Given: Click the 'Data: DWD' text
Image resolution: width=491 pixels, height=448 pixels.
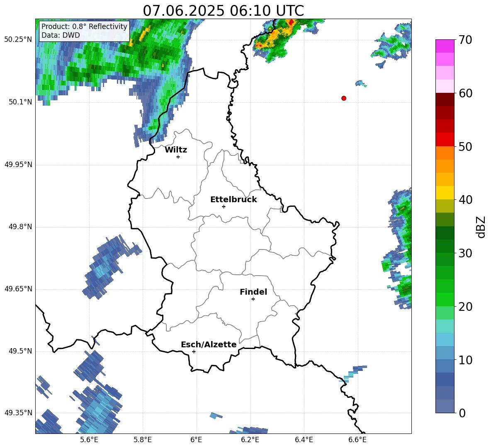Looking at the screenshot, I should [x=61, y=35].
